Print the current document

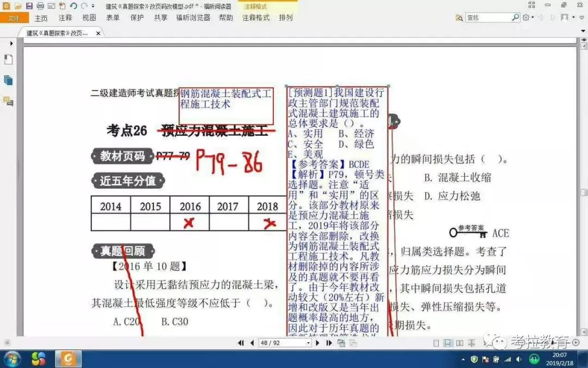(41, 5)
